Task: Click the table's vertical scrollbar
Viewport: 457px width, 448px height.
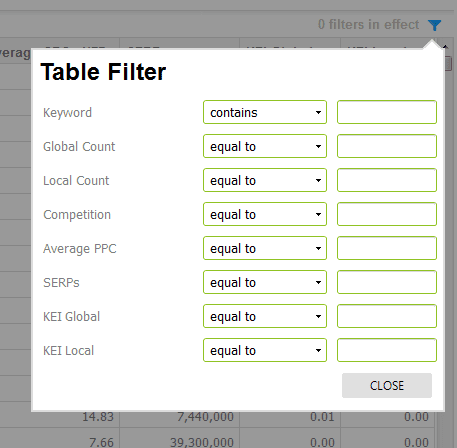Action: (x=448, y=63)
